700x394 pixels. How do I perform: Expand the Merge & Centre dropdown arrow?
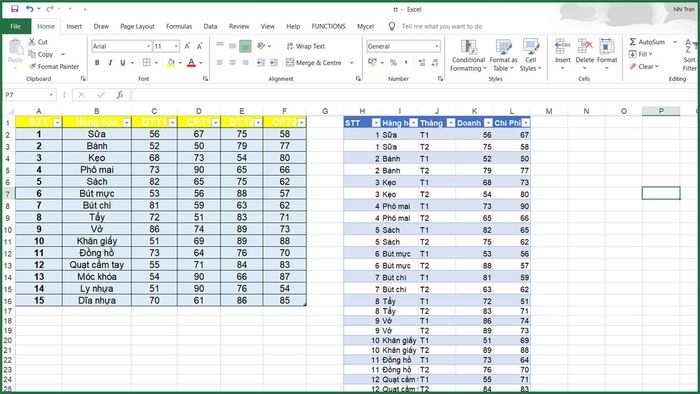click(x=351, y=63)
